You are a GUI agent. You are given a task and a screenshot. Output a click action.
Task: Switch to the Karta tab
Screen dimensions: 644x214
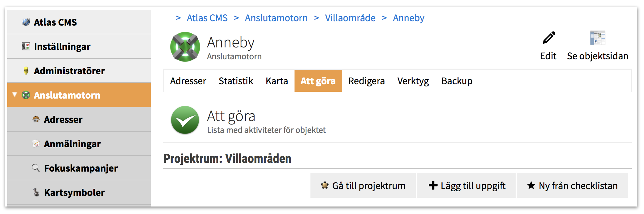click(x=277, y=81)
